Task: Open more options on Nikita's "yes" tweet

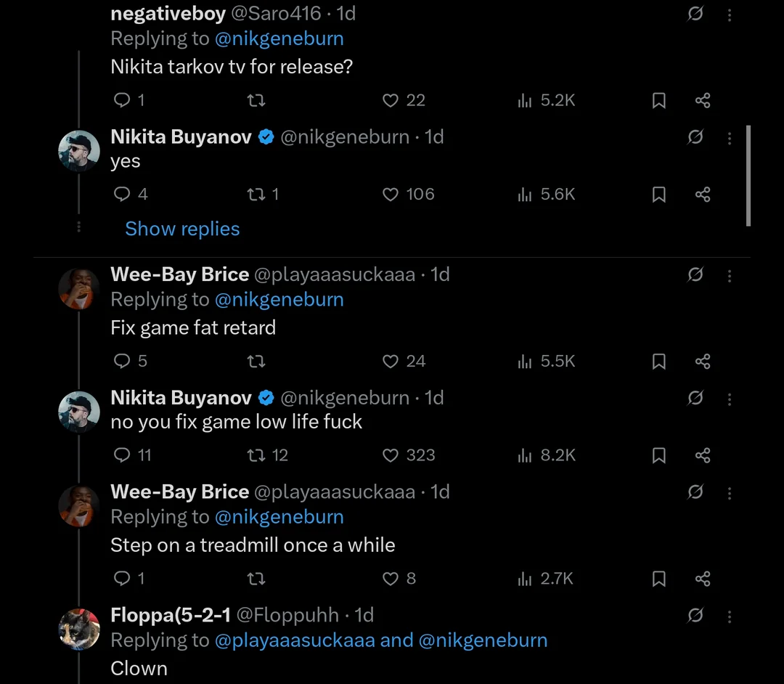Action: tap(730, 138)
